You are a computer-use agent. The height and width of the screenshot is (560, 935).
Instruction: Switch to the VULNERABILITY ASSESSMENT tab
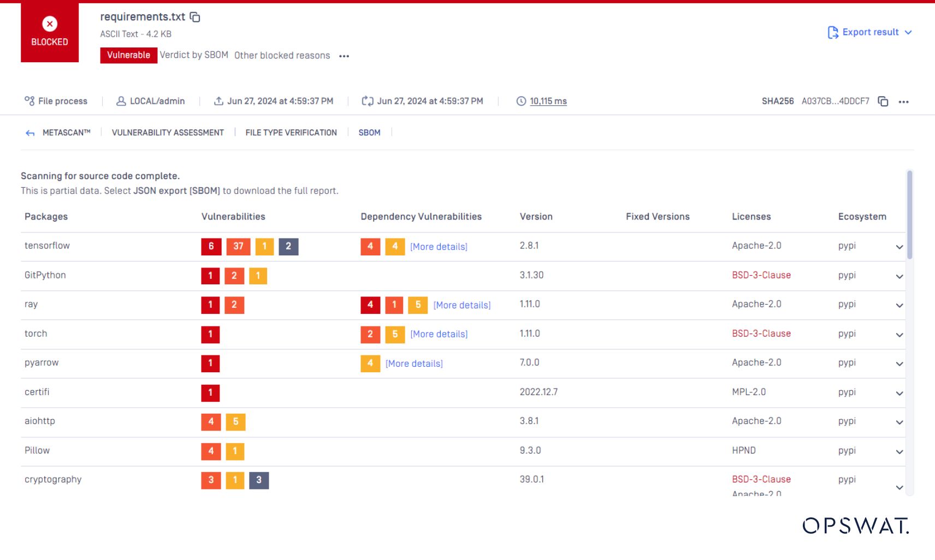168,132
